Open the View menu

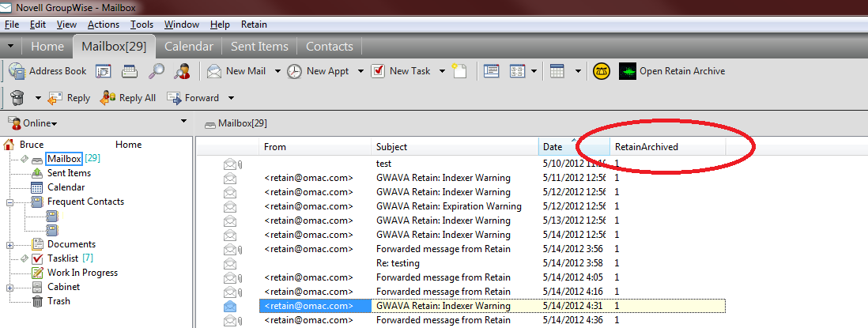pos(66,25)
